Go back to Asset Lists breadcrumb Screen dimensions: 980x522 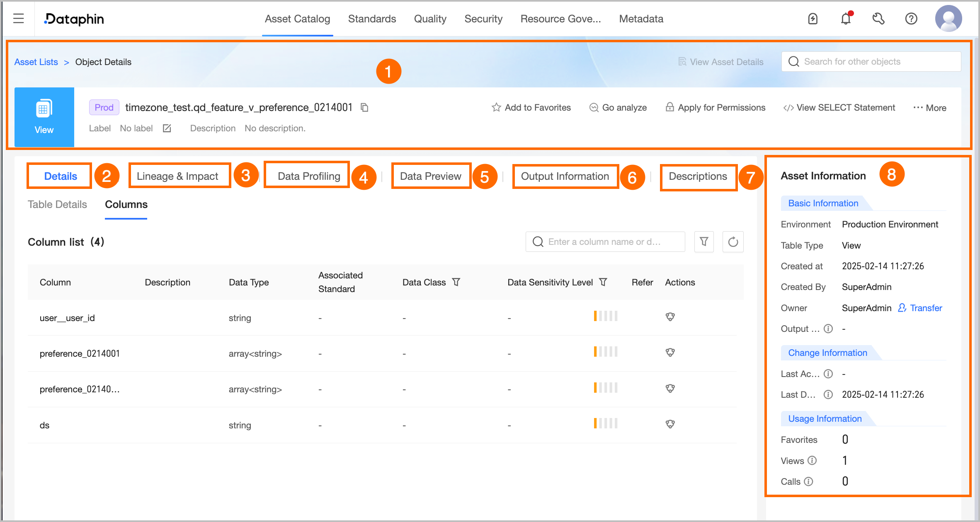coord(36,62)
